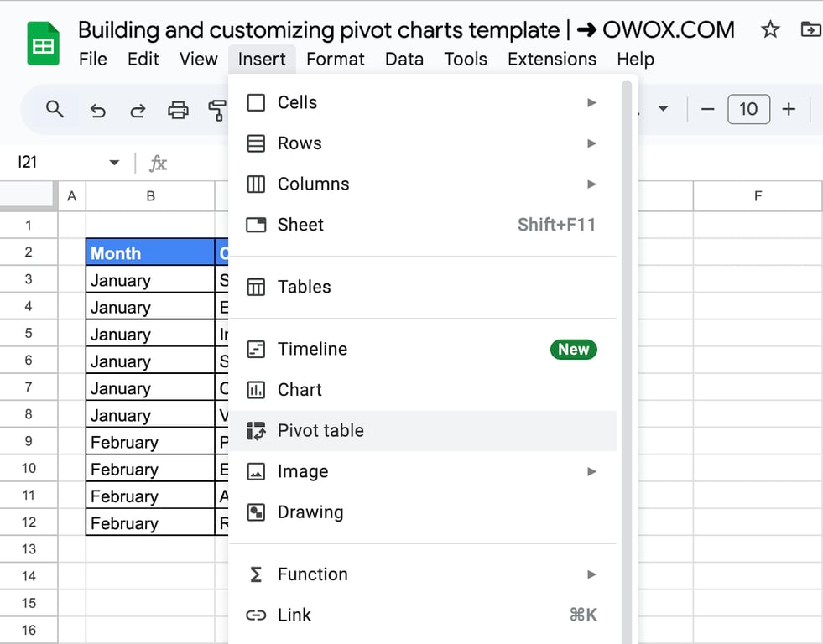Open the View menu
Image resolution: width=823 pixels, height=644 pixels.
coord(198,60)
